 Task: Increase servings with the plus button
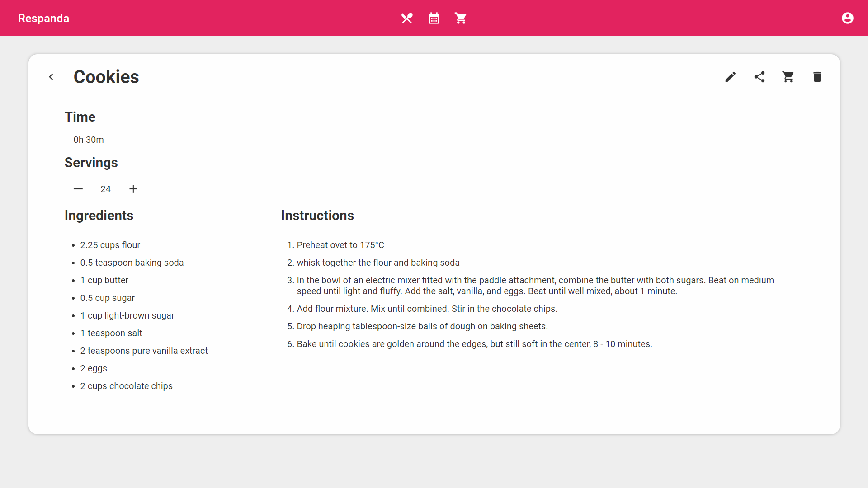coord(133,189)
